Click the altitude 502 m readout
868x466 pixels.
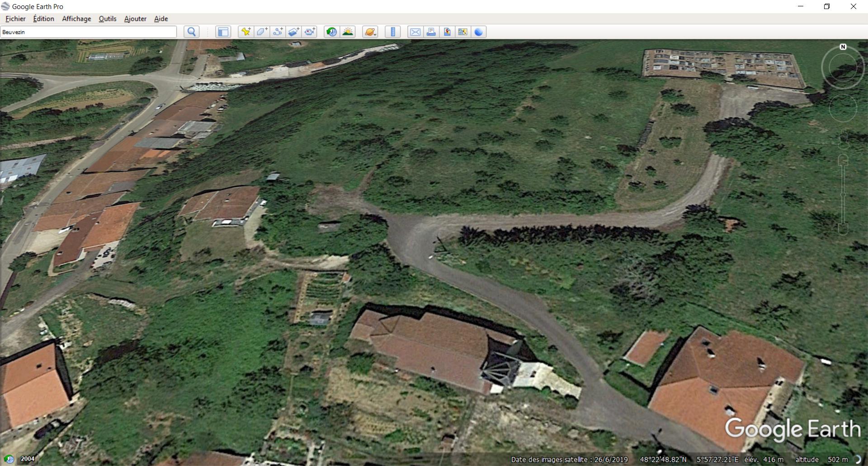coord(821,459)
